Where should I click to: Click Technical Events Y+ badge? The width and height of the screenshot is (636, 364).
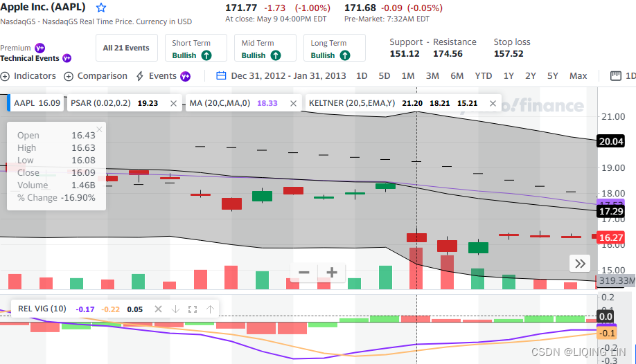point(67,58)
